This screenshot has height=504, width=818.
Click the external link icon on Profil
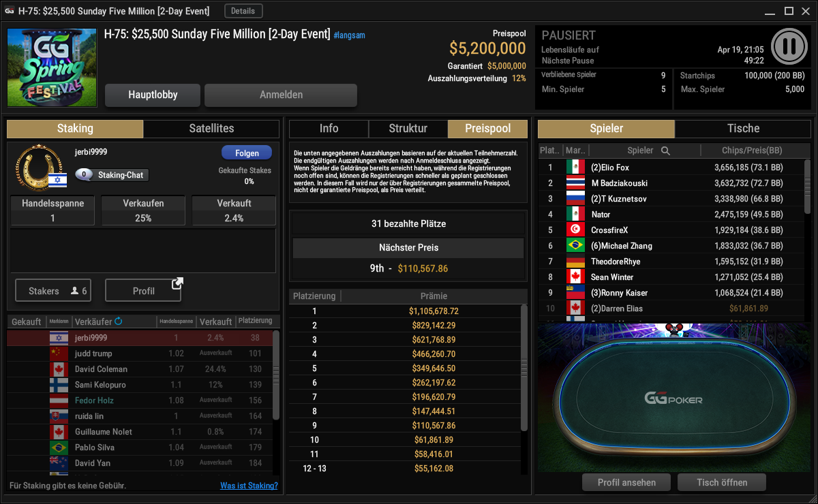(177, 283)
